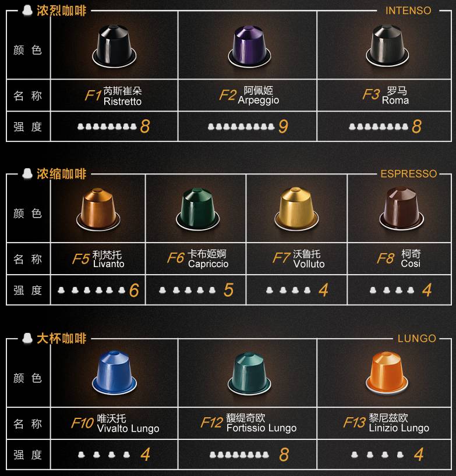Click the Roma capsule image
456x476 pixels.
click(387, 46)
